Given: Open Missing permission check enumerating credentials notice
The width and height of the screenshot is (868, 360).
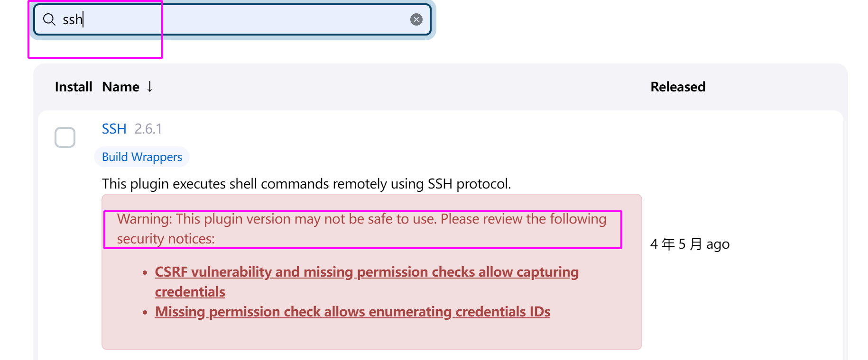Looking at the screenshot, I should [352, 312].
